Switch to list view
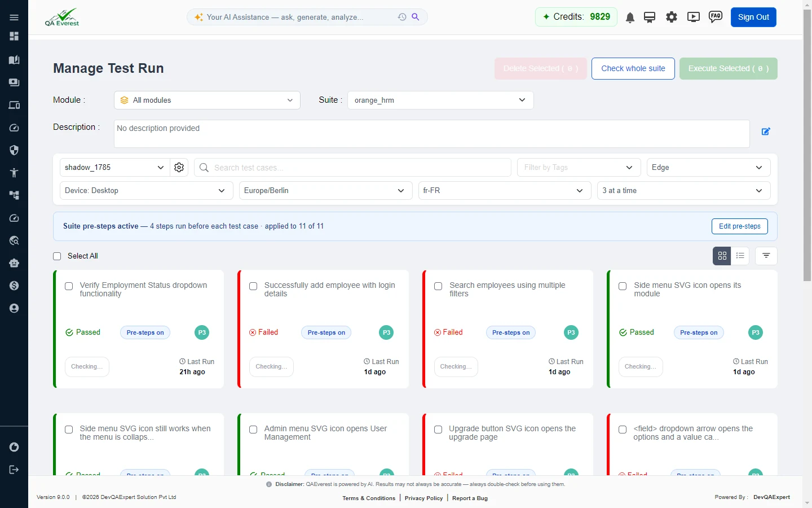The image size is (812, 508). pyautogui.click(x=740, y=256)
